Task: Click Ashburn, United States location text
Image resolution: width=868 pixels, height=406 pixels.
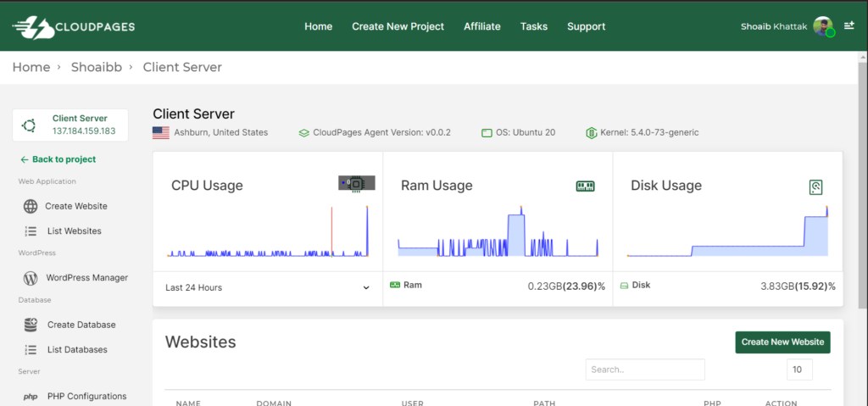Action: 221,132
